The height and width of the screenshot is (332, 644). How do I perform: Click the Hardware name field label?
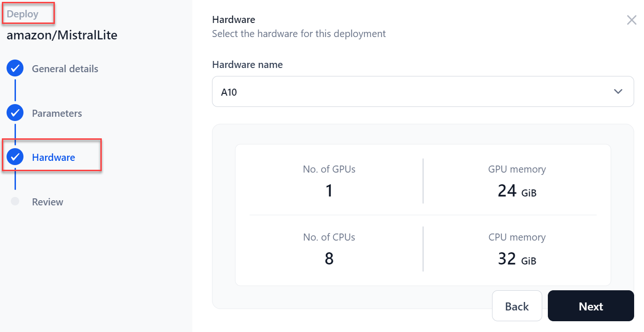tap(247, 65)
